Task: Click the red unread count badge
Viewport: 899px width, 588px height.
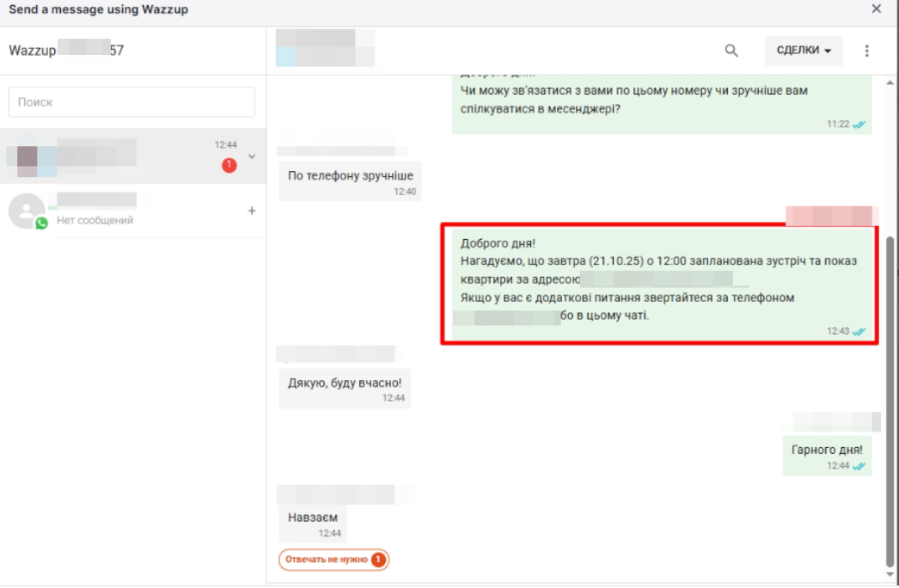Action: click(x=229, y=166)
